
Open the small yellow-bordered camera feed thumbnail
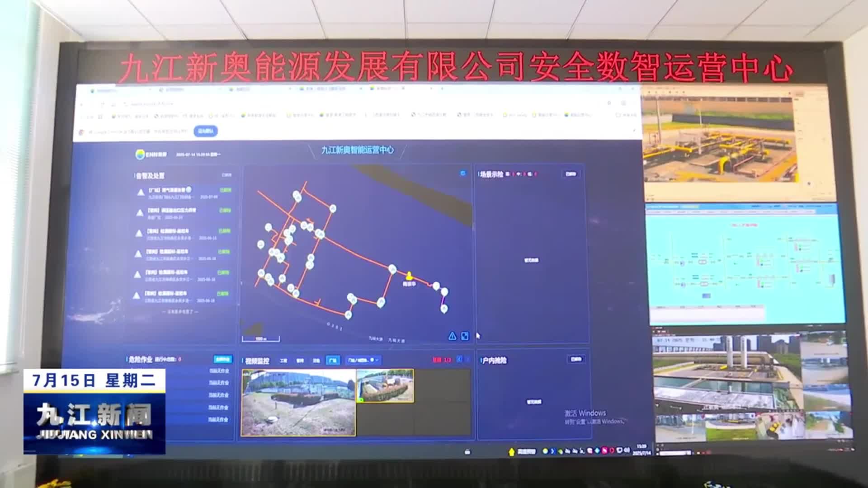point(385,386)
